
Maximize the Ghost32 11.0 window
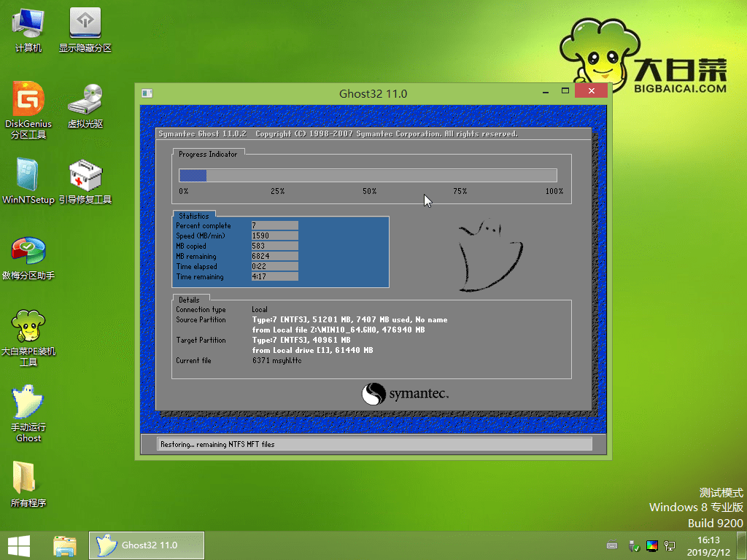point(565,91)
